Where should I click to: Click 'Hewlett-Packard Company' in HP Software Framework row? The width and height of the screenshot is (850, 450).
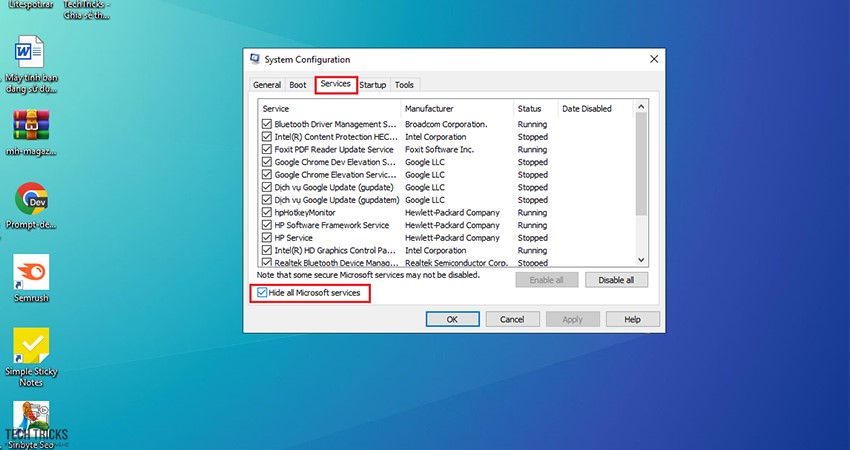click(x=453, y=225)
